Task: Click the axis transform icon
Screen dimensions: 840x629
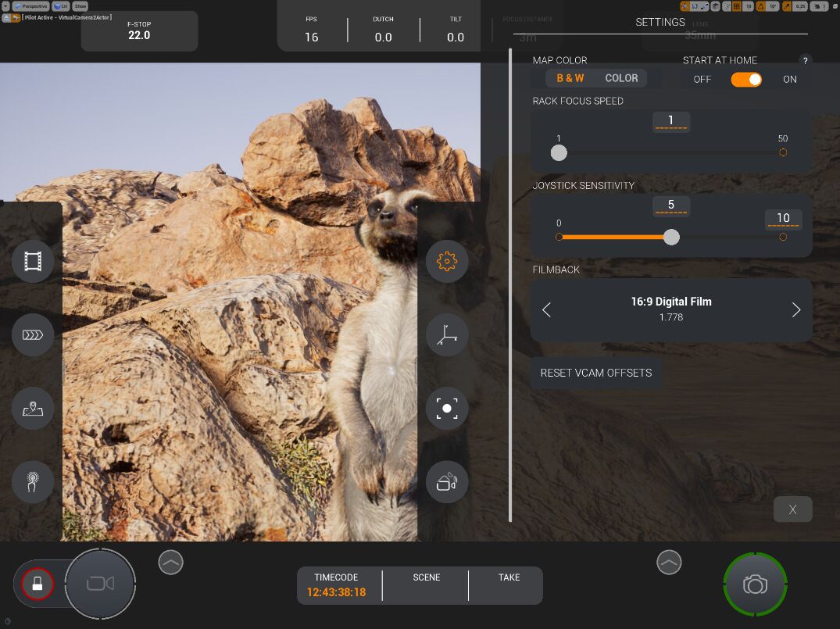Action: click(447, 335)
